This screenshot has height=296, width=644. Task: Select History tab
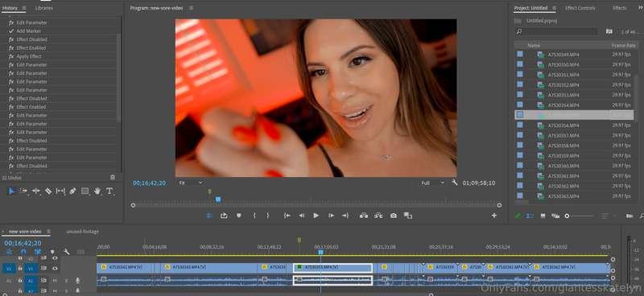click(x=10, y=8)
